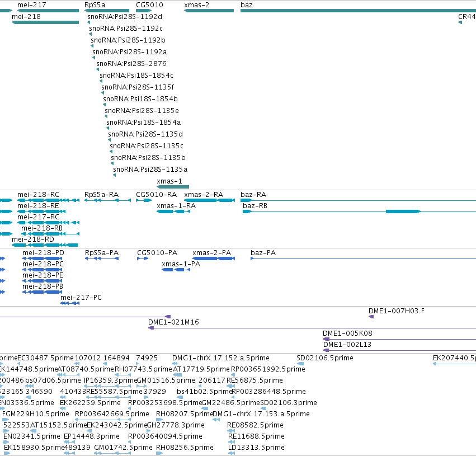The image size is (476, 456).
Task: Select snoRNA:Psi28S-1135c label
Action: click(147, 145)
